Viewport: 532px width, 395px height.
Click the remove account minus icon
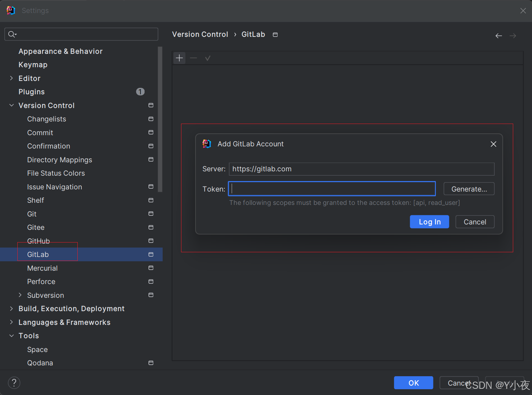(x=193, y=58)
